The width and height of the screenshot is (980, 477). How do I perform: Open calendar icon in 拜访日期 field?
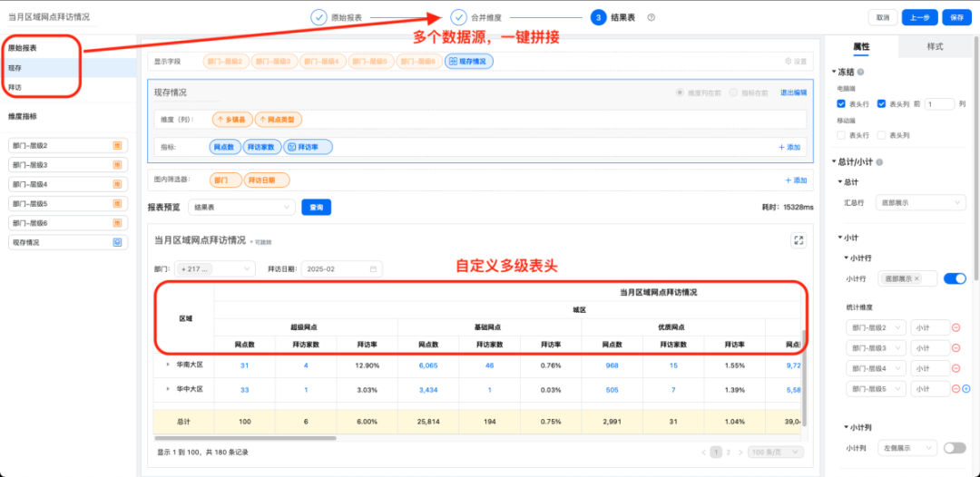(x=373, y=269)
